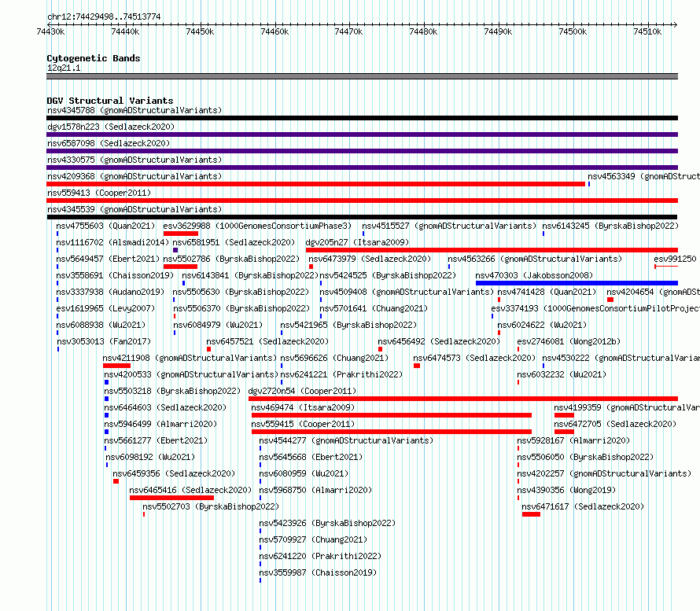Select nsv470303 (Jakobsson2008) label
Image resolution: width=700 pixels, height=611 pixels.
point(534,275)
